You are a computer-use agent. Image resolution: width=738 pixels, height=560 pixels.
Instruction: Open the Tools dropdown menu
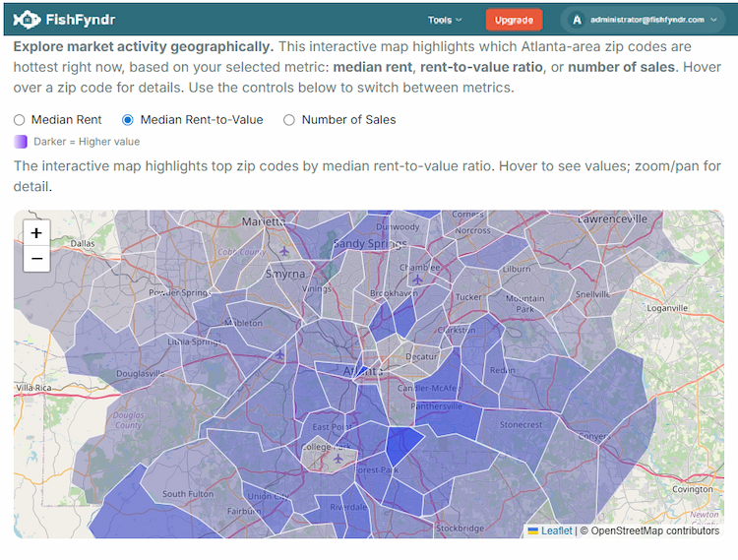pyautogui.click(x=445, y=20)
